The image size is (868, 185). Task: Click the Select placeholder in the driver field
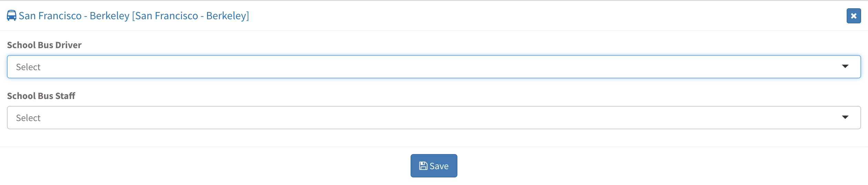click(x=28, y=67)
